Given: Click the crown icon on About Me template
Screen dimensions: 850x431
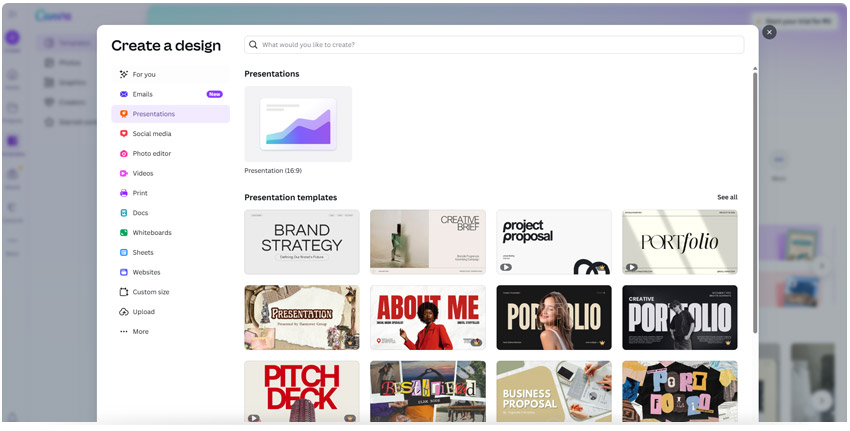Looking at the screenshot, I should pyautogui.click(x=476, y=342).
